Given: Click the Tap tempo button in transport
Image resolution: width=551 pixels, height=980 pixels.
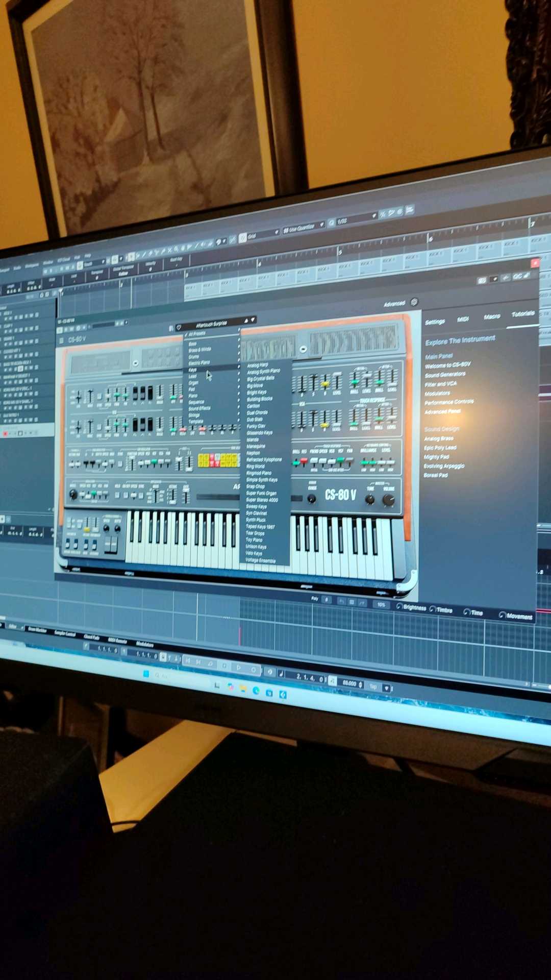Looking at the screenshot, I should click(373, 686).
